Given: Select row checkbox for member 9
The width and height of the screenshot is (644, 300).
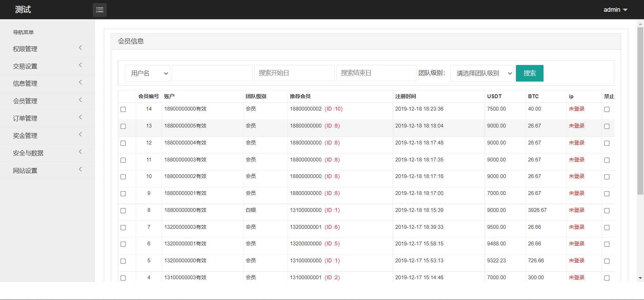Looking at the screenshot, I should (x=123, y=194).
